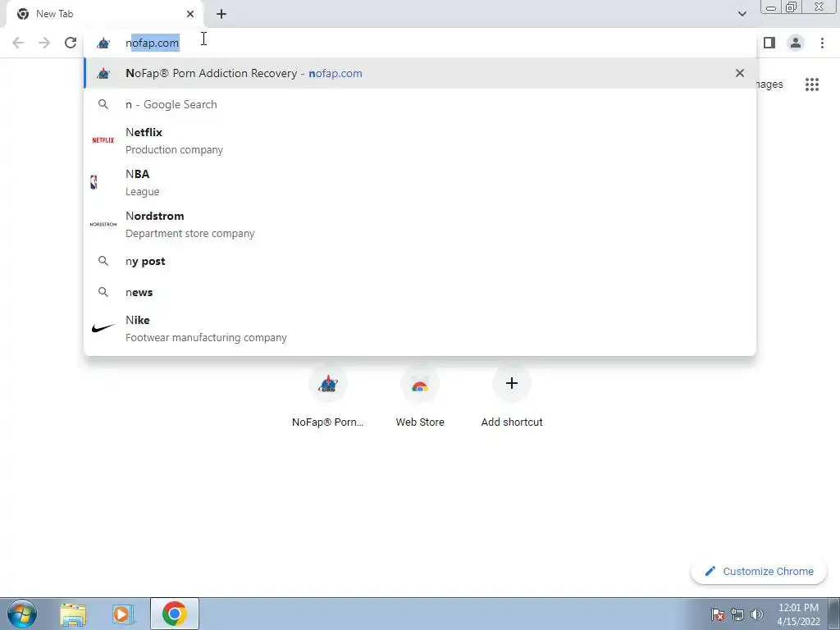This screenshot has height=630, width=840.
Task: Select the Netflix suggestion
Action: pos(420,140)
